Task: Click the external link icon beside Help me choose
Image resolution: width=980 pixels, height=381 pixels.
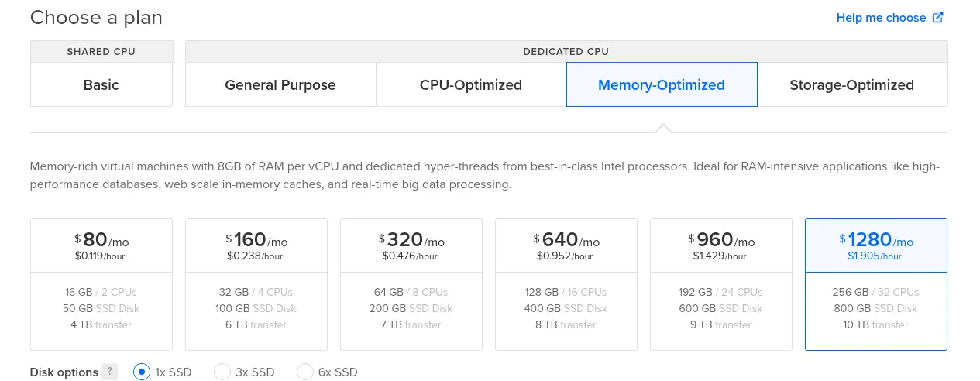Action: (937, 18)
